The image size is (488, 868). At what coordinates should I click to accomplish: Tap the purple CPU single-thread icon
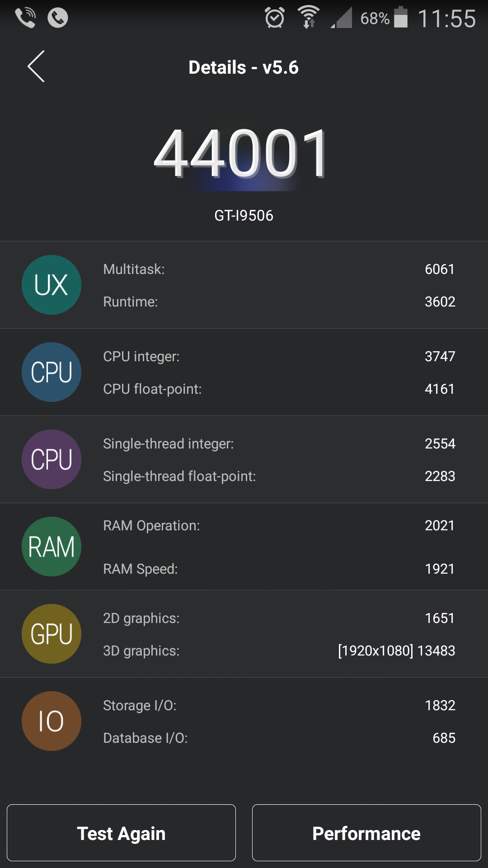[x=52, y=459]
